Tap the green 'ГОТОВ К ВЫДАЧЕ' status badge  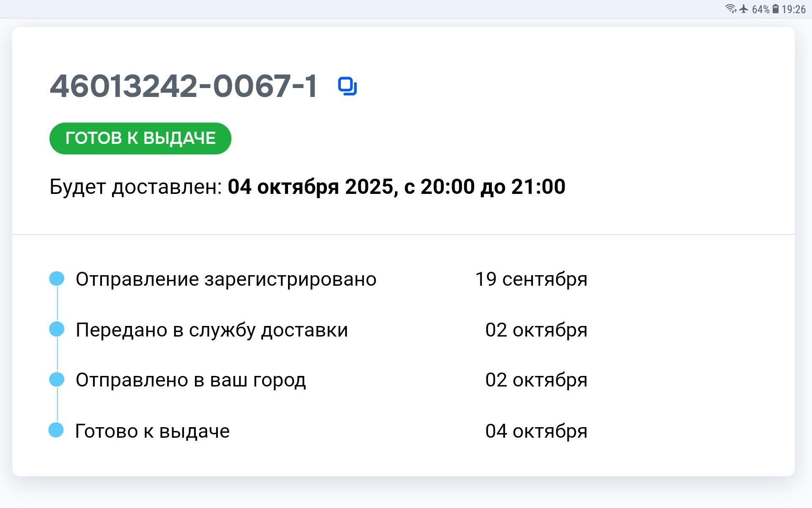click(140, 138)
